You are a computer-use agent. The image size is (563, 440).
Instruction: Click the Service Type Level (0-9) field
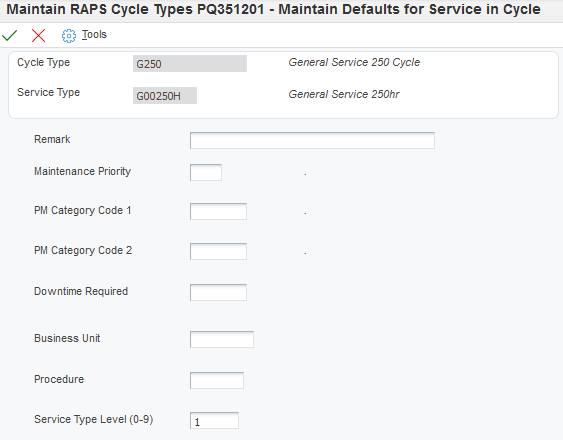[x=214, y=421]
